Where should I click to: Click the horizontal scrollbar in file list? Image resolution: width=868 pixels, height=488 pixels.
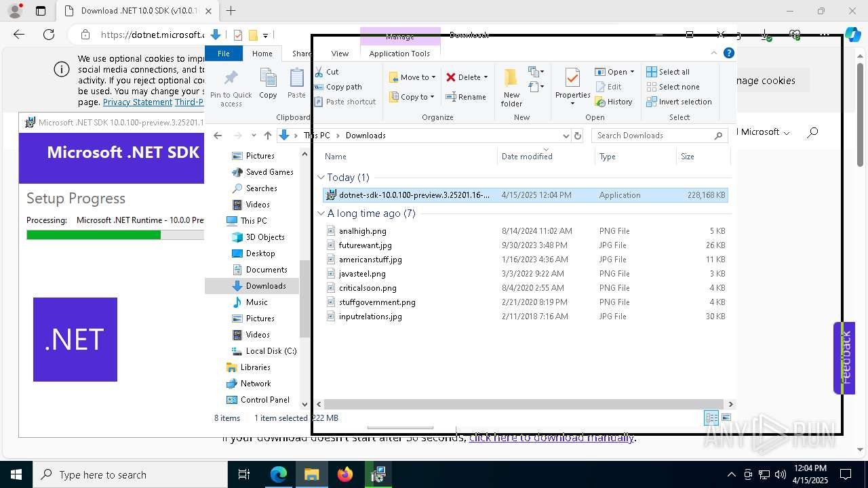tap(524, 404)
